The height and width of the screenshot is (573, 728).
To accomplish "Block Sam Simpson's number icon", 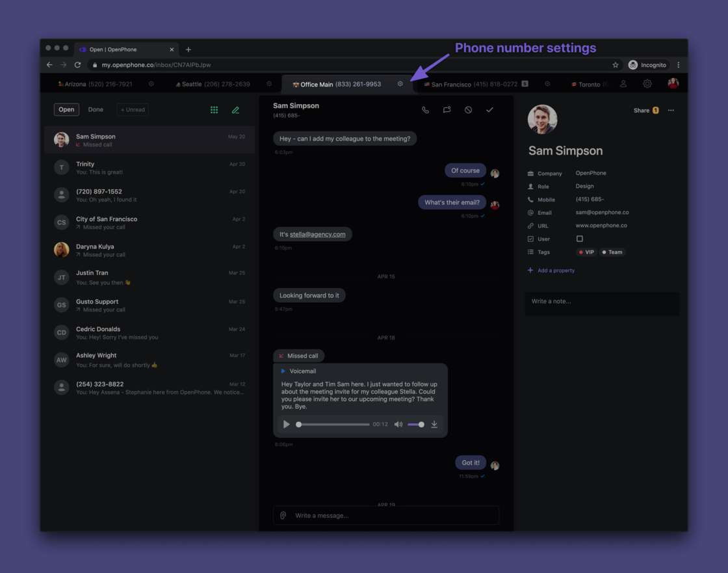I will click(468, 110).
